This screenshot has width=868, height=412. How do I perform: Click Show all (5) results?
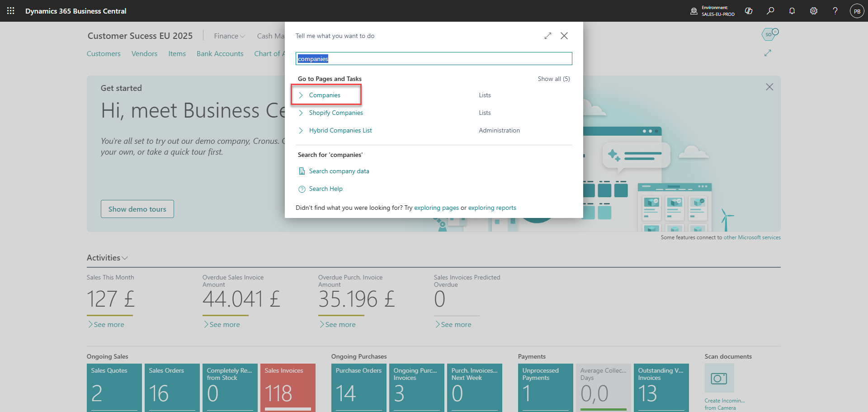point(554,79)
